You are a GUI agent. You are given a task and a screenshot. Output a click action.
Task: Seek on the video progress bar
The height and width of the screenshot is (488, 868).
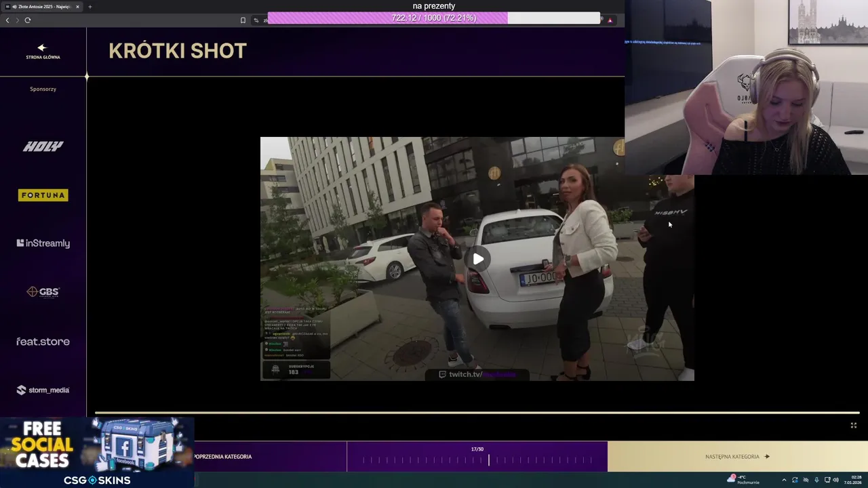pos(477,412)
